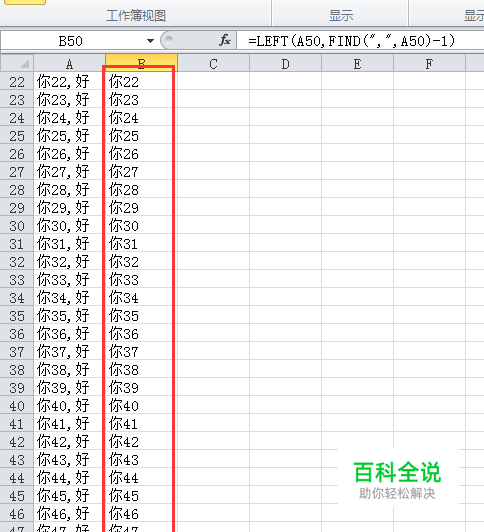Click cell containing 你31,好

click(69, 243)
